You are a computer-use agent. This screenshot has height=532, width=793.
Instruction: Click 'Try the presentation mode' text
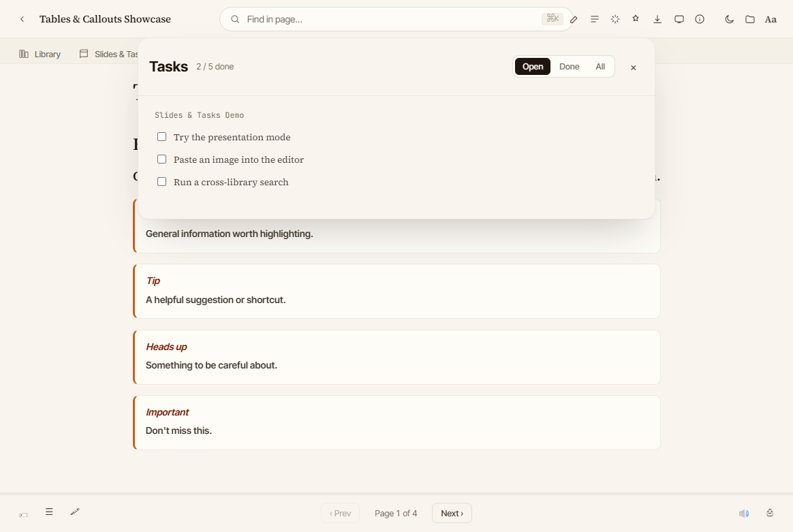pos(232,137)
